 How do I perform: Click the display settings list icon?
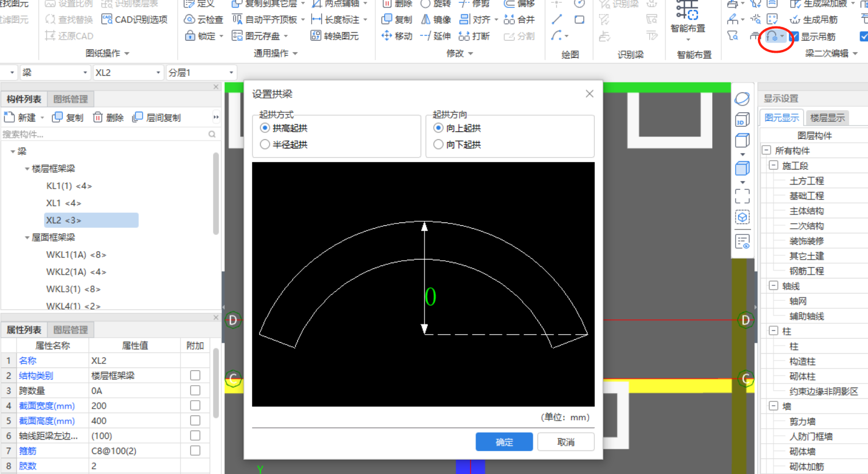[743, 241]
